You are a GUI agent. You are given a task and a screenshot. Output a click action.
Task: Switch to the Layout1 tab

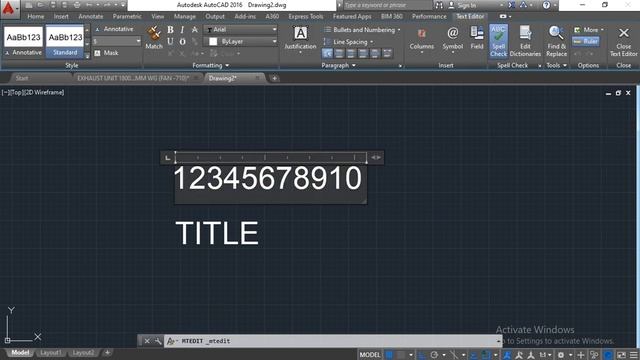51,352
